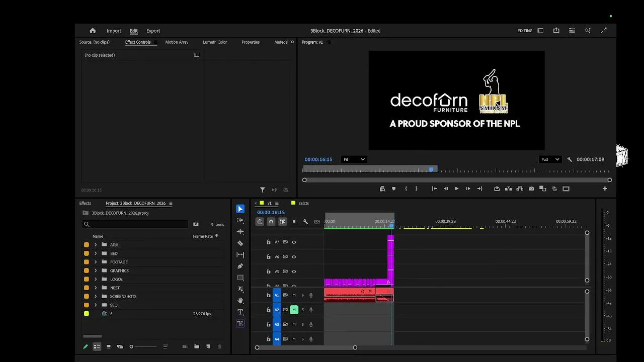644x362 pixels.
Task: Expand the GRAPHICS bin
Action: click(96, 270)
